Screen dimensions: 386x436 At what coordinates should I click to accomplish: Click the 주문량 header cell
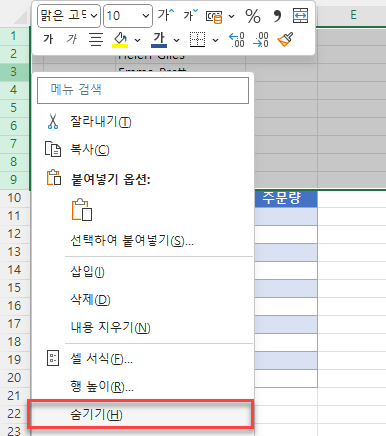click(286, 198)
